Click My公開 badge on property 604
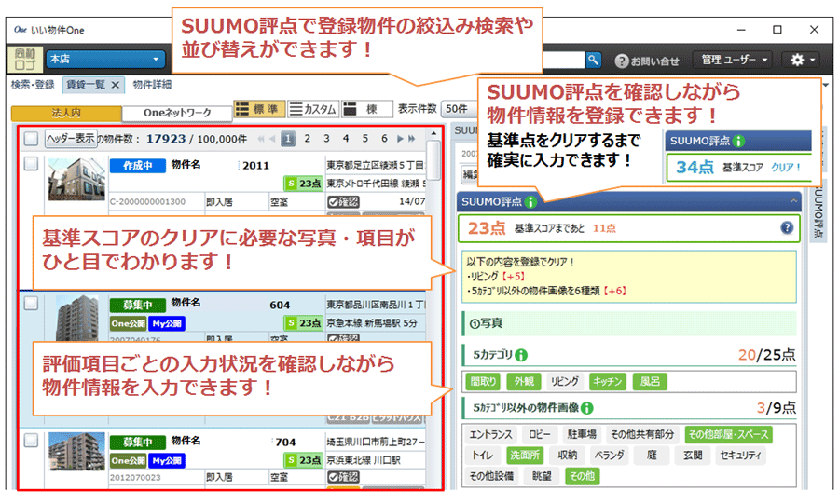Image resolution: width=839 pixels, height=504 pixels. (x=167, y=323)
